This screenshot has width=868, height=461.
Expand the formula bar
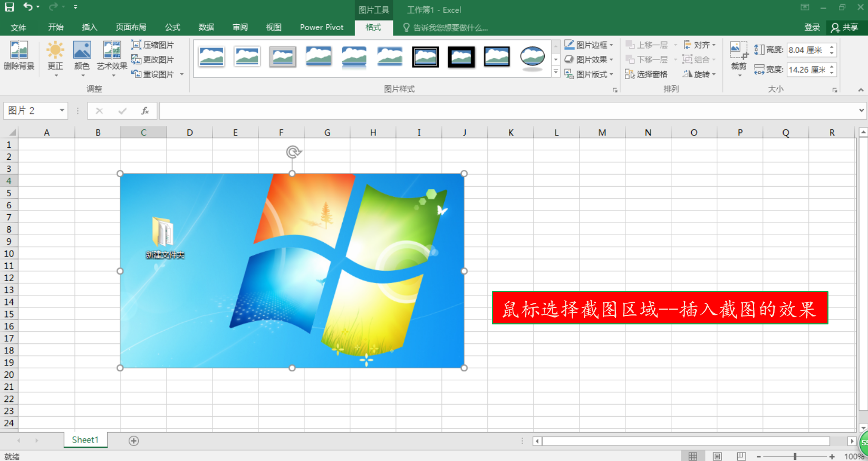862,111
